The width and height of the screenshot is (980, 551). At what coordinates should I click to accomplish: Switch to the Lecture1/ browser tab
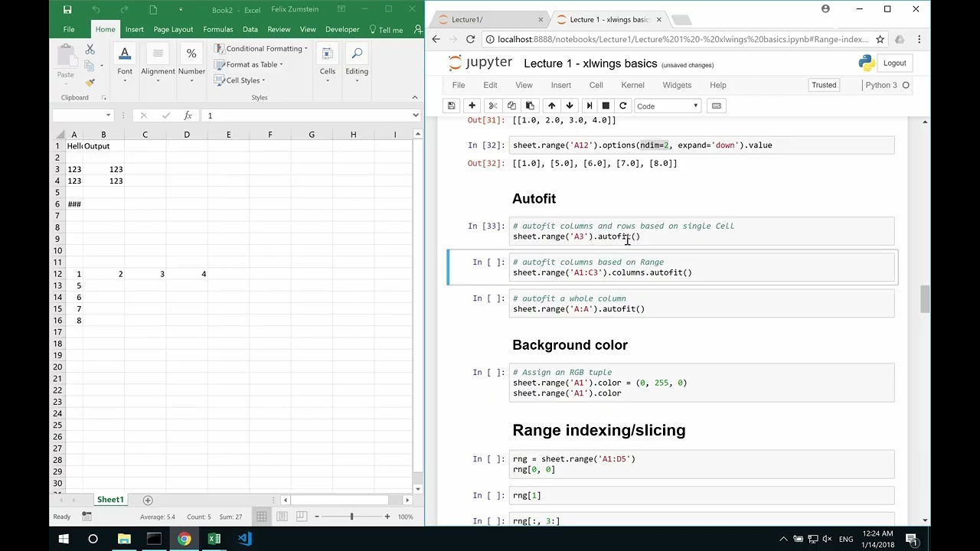(488, 19)
